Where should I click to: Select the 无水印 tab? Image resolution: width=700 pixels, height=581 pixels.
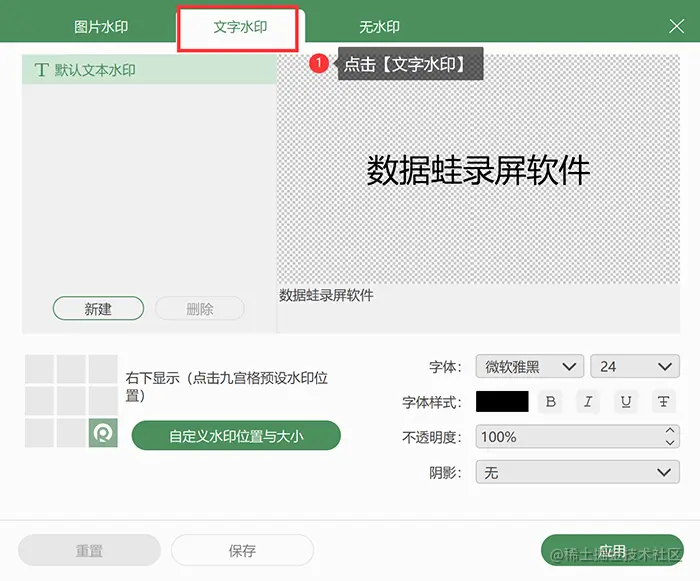tap(379, 27)
